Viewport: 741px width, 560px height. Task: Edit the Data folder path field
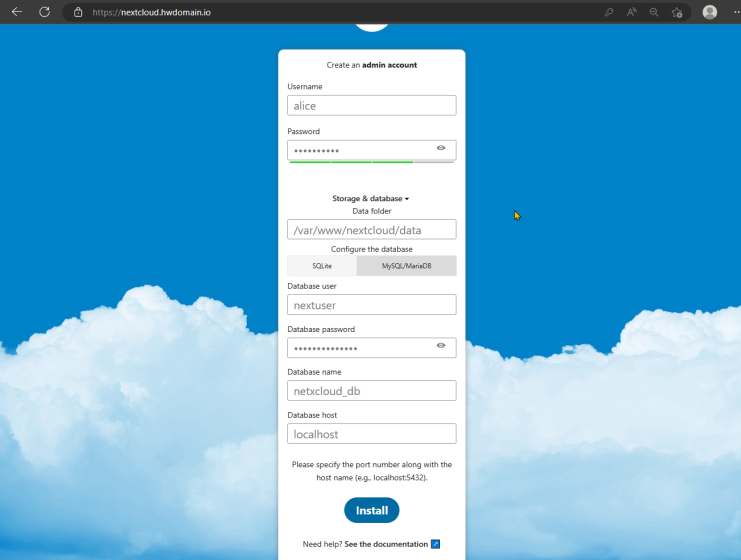(371, 230)
